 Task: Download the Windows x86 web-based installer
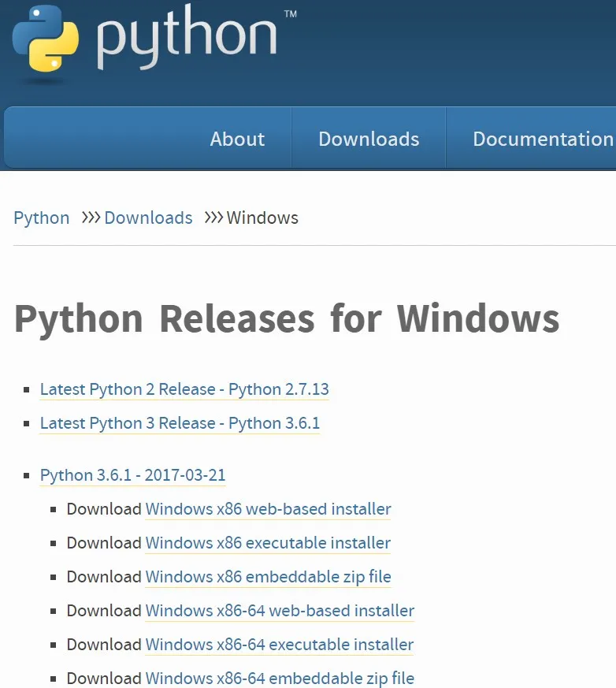pyautogui.click(x=268, y=509)
